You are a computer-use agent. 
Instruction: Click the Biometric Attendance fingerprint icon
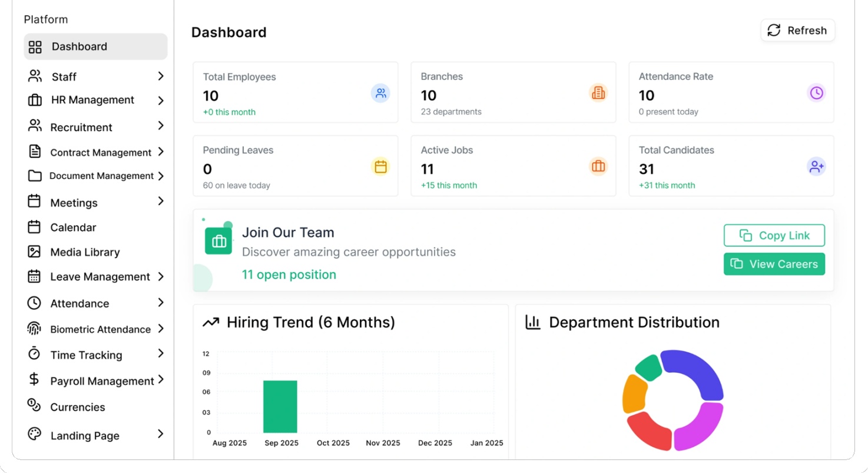34,329
